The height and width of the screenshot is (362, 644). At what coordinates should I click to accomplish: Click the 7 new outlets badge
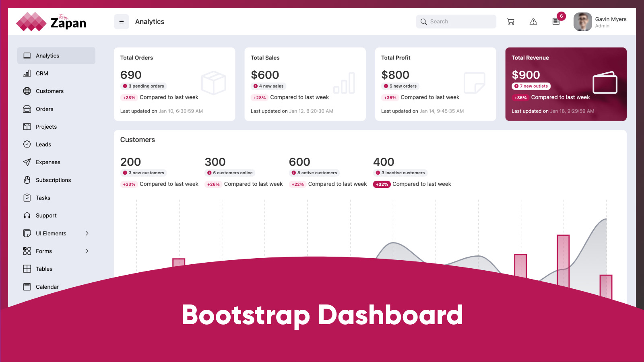tap(531, 86)
